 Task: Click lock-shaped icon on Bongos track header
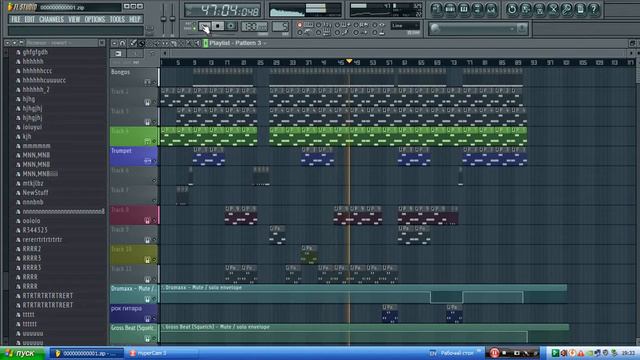(x=147, y=82)
